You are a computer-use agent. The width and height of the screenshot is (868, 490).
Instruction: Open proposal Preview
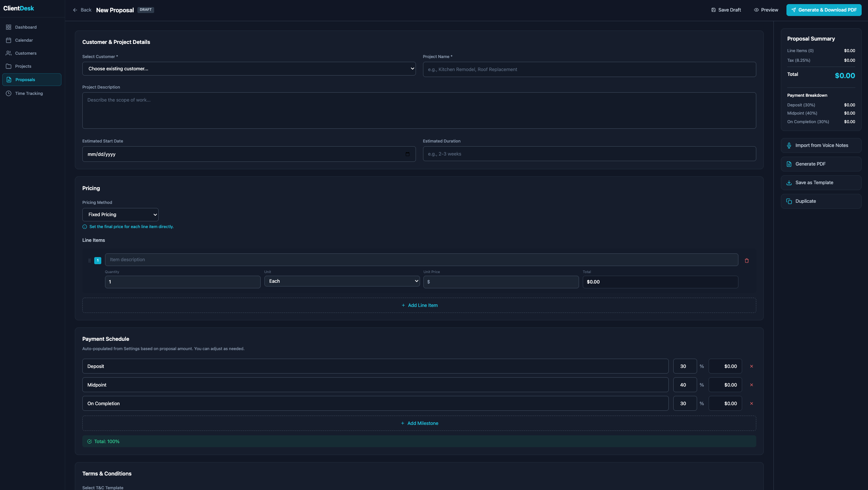[x=766, y=10]
